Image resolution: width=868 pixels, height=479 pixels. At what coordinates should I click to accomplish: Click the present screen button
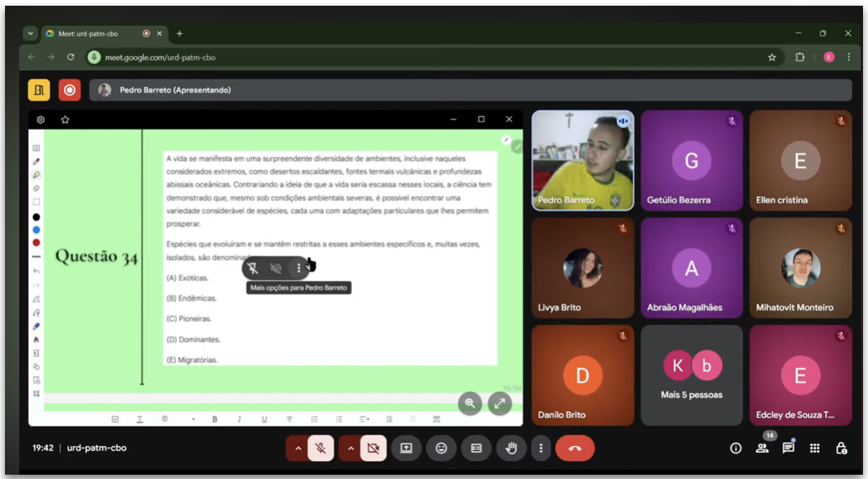coord(406,448)
